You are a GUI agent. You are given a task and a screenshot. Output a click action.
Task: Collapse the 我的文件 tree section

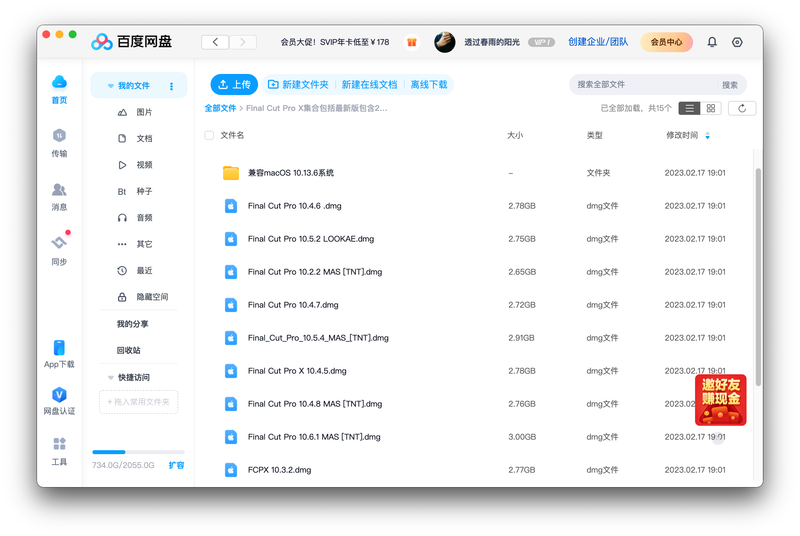click(110, 86)
